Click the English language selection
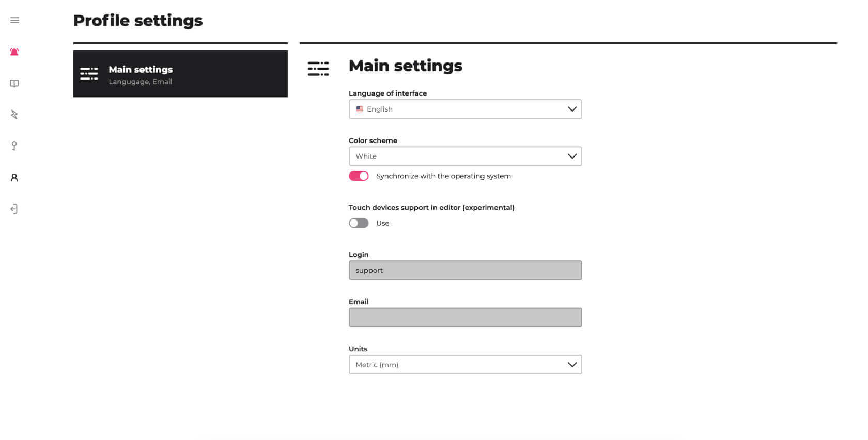This screenshot has width=868, height=440. pos(379,109)
